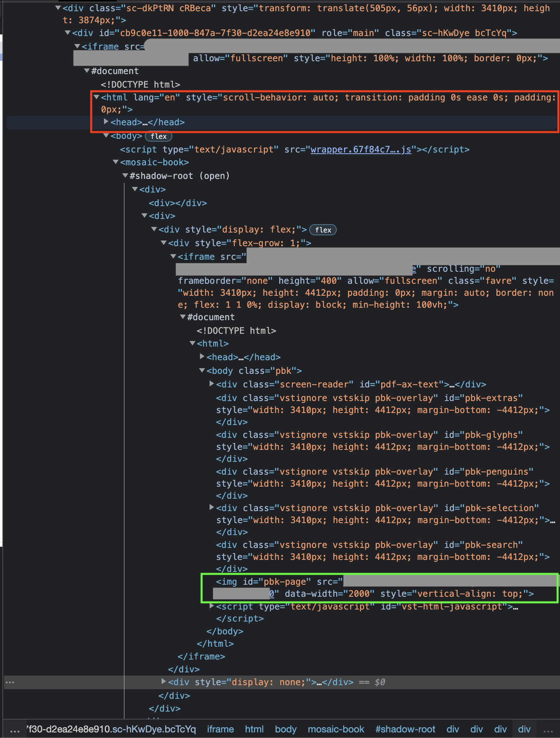Select the sc-hKwDye.bcTcYq breadcrumb item
Screen dimensions: 560x738
111,729
